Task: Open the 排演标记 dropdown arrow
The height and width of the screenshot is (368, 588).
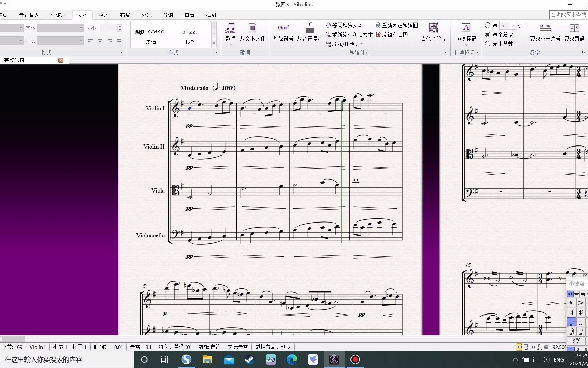Action: coord(466,45)
